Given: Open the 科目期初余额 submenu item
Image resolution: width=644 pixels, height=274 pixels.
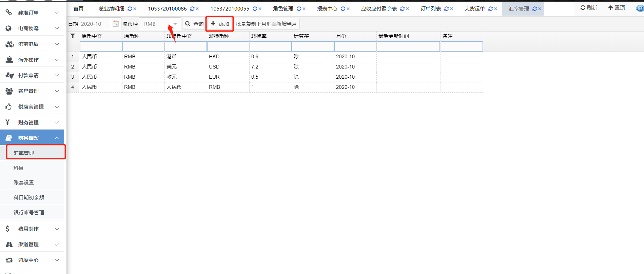Looking at the screenshot, I should click(32, 197).
